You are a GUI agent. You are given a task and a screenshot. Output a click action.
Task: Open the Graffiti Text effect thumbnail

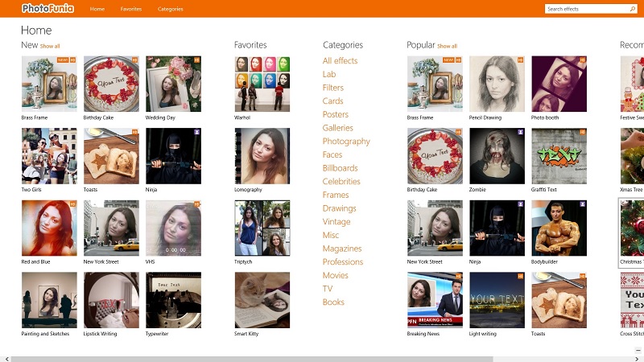point(559,156)
